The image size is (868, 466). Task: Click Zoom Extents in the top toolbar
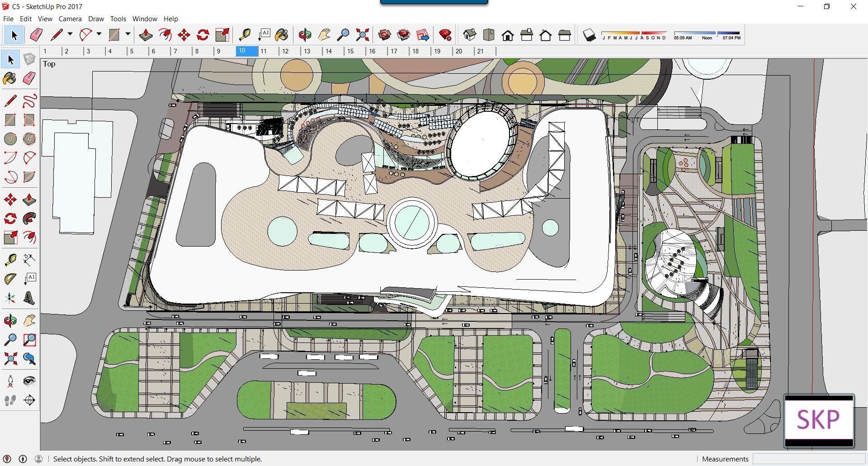click(x=363, y=35)
